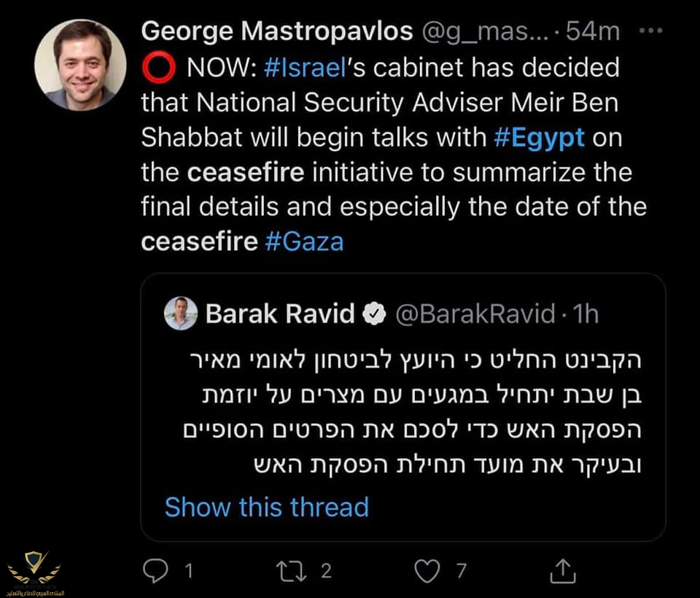Open the three-dot more options menu
This screenshot has width=700, height=598.
[650, 31]
